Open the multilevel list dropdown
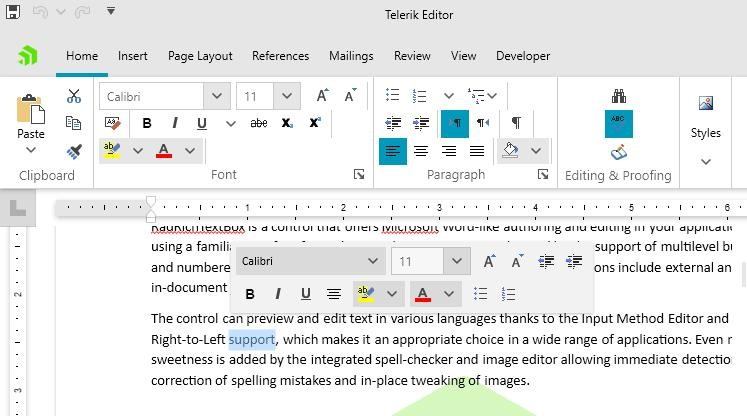The height and width of the screenshot is (416, 747). pyautogui.click(x=482, y=95)
